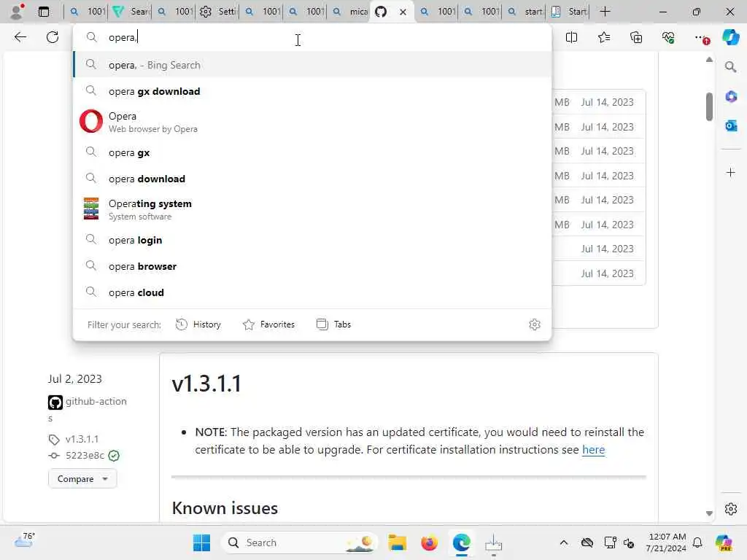747x560 pixels.
Task: Click the OneDrive tray icon
Action: point(587,542)
